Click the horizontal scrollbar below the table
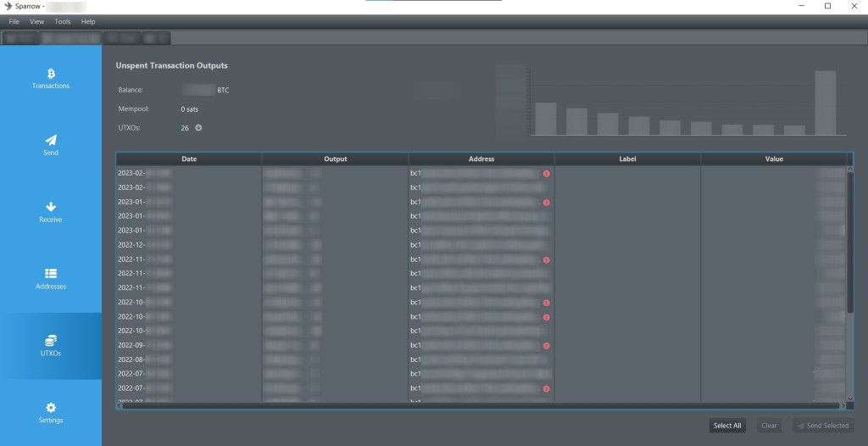 [475, 405]
